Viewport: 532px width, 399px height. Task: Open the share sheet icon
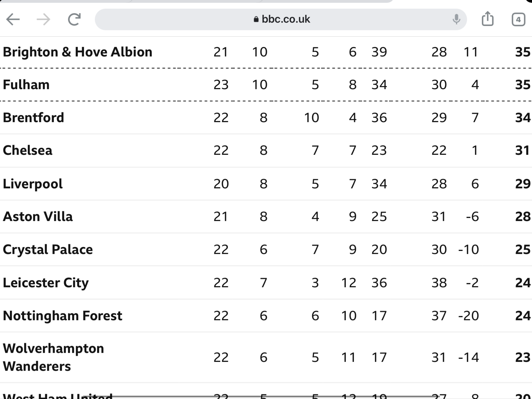[x=488, y=19]
